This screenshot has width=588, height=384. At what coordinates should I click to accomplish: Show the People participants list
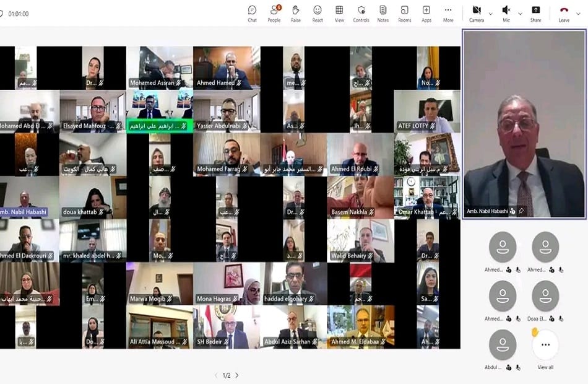[274, 13]
